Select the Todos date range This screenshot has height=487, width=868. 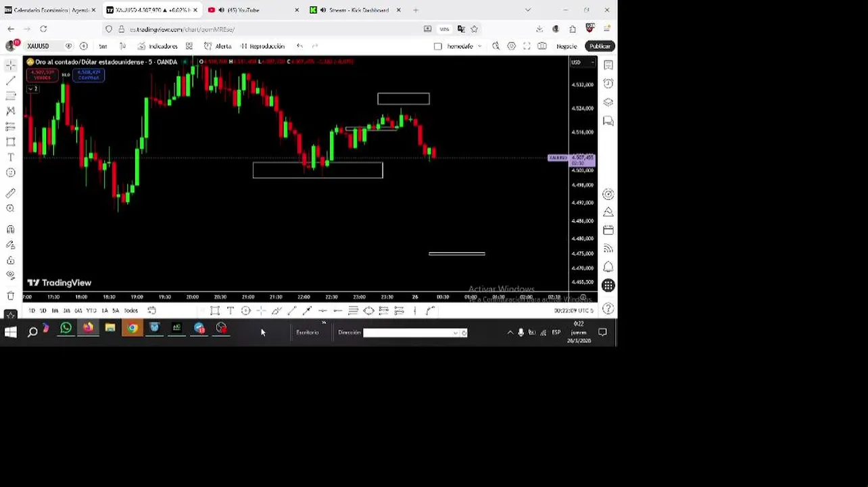[x=131, y=310]
